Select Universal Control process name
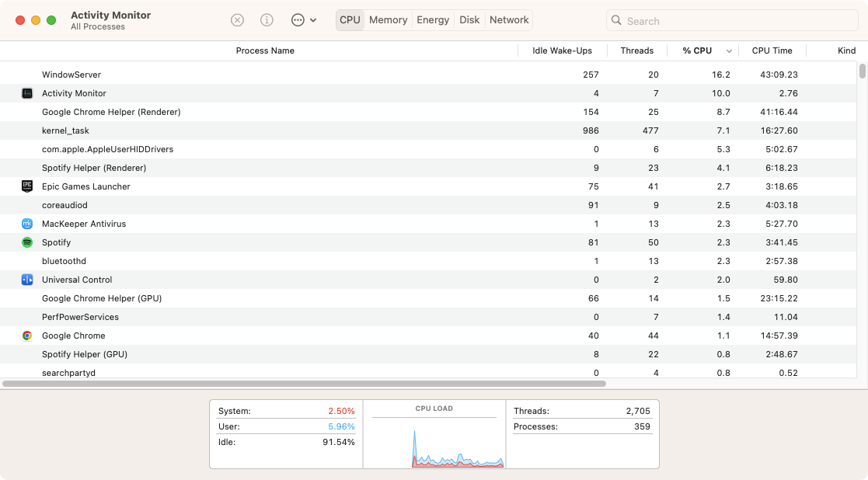Screen dimensions: 868x480 (77, 280)
